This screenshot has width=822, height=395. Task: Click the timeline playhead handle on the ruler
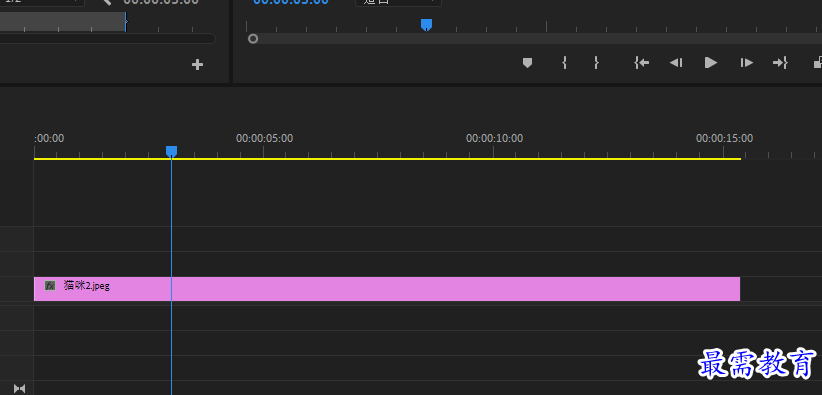171,152
